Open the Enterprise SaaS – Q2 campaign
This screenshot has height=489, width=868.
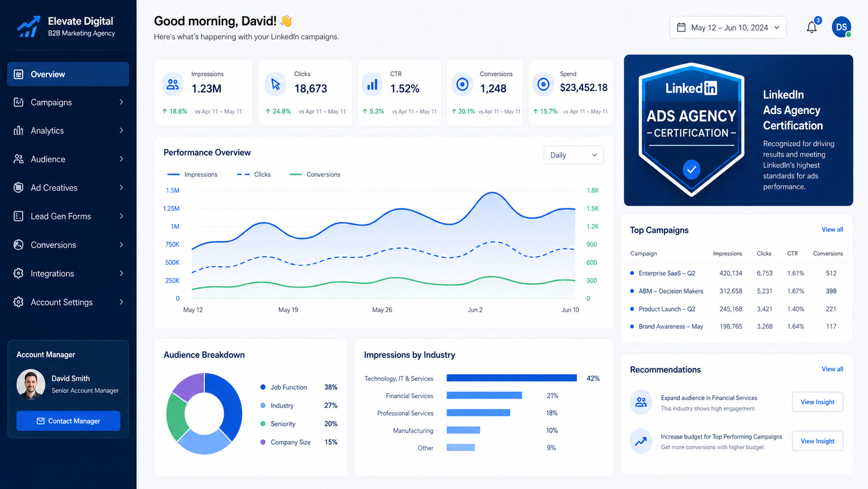[x=667, y=273]
